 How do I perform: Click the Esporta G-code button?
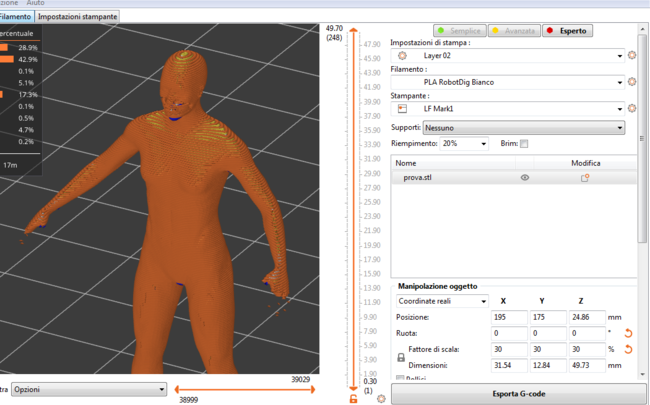[519, 393]
